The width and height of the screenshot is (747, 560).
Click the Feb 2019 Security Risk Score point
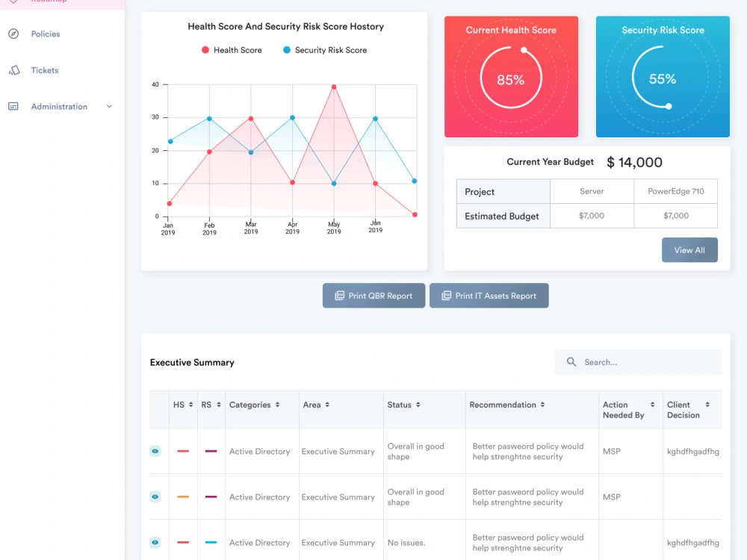point(210,119)
